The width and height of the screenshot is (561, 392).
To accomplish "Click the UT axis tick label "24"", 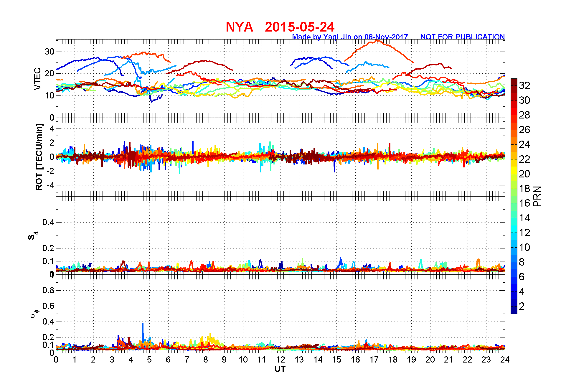I will (505, 360).
